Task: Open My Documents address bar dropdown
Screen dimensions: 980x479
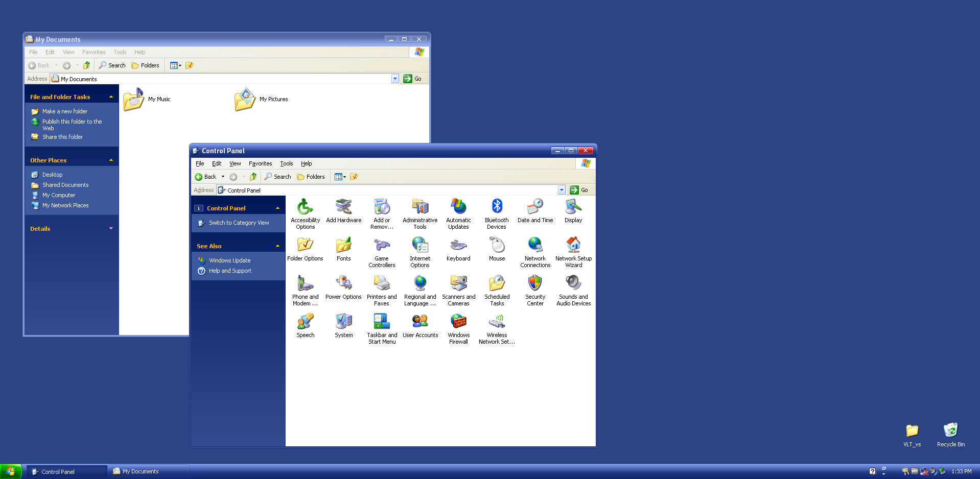Action: pyautogui.click(x=395, y=79)
